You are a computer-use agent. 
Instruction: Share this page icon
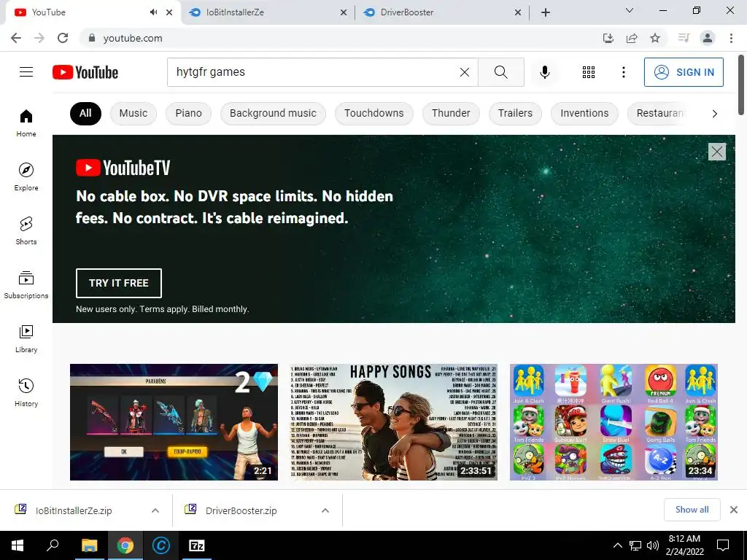point(632,38)
